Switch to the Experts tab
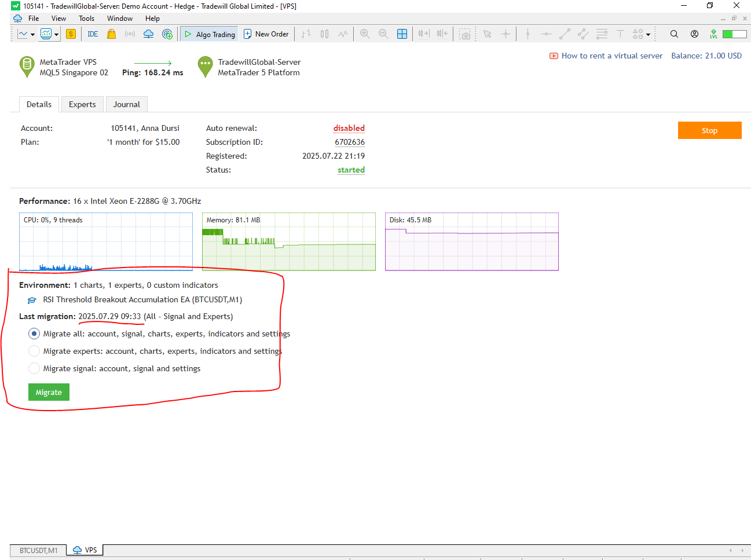The height and width of the screenshot is (560, 751). coord(82,104)
